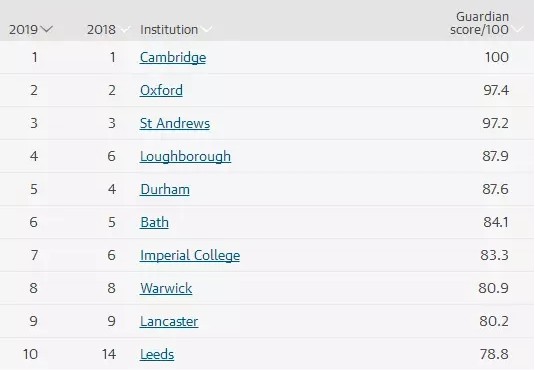This screenshot has width=535, height=370.
Task: Sort by the Institution column arrow
Action: coord(206,30)
